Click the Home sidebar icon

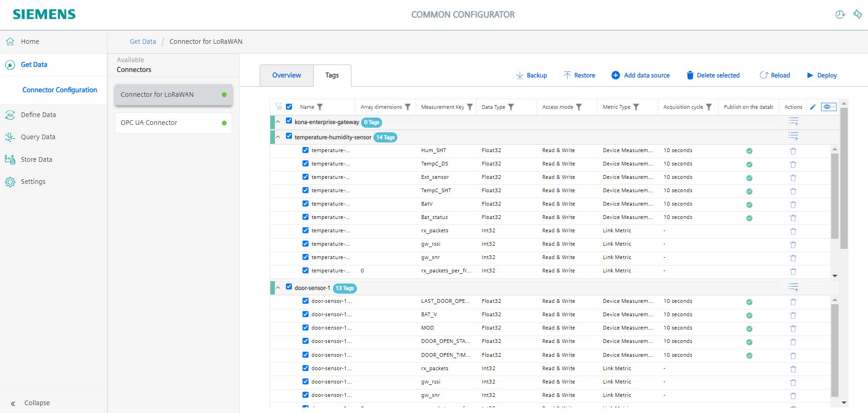point(10,41)
